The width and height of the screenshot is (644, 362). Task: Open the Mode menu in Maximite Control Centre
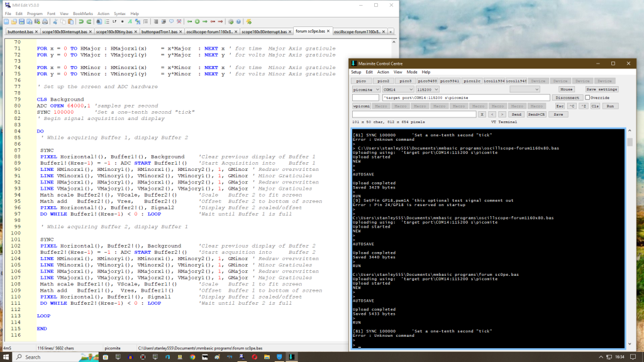pyautogui.click(x=411, y=72)
